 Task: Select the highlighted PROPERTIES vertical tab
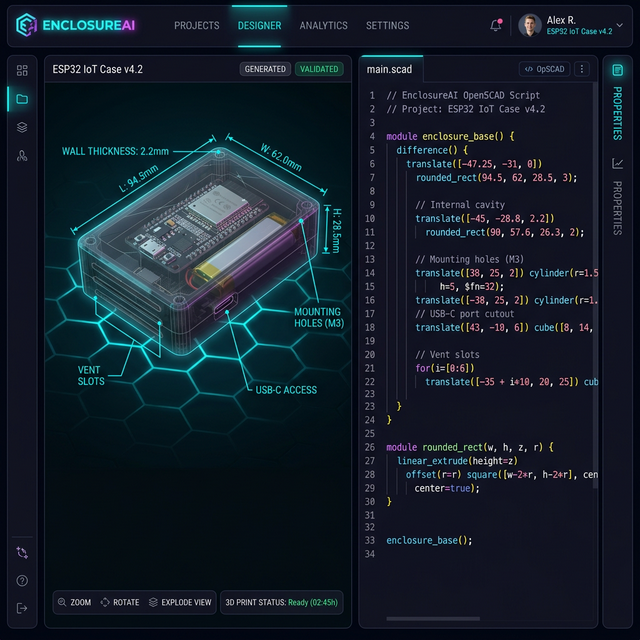(618, 113)
